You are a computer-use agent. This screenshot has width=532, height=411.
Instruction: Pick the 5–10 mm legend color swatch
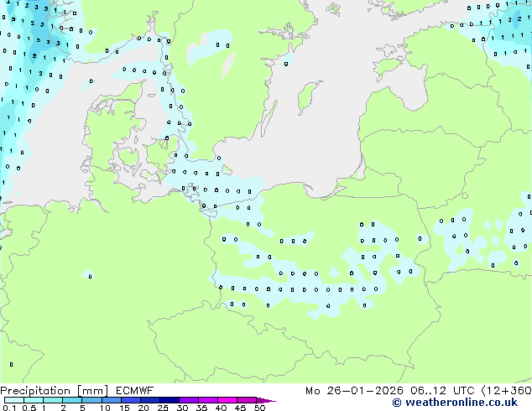(x=91, y=400)
